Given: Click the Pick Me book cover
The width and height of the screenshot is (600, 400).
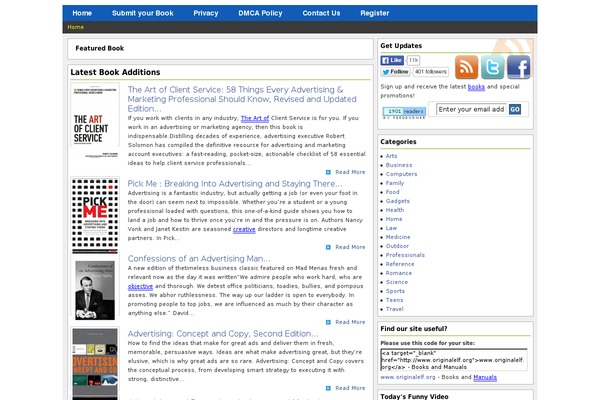Looking at the screenshot, I should click(x=95, y=216).
